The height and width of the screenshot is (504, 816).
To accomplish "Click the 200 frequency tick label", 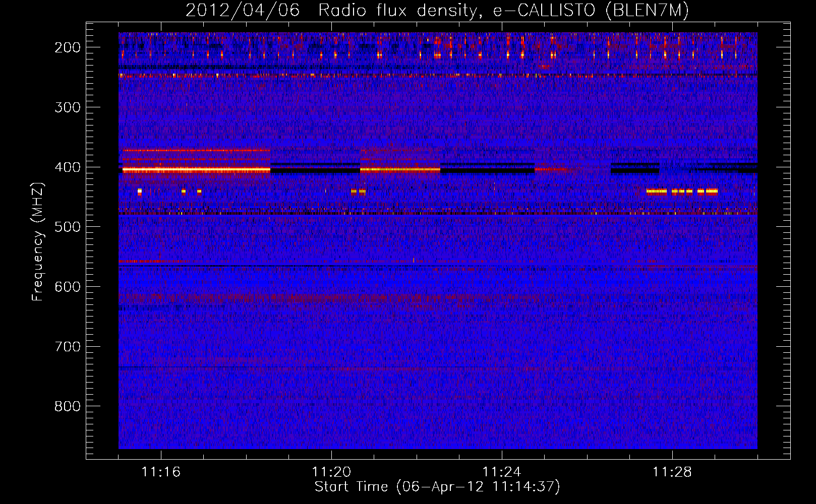I will point(68,47).
